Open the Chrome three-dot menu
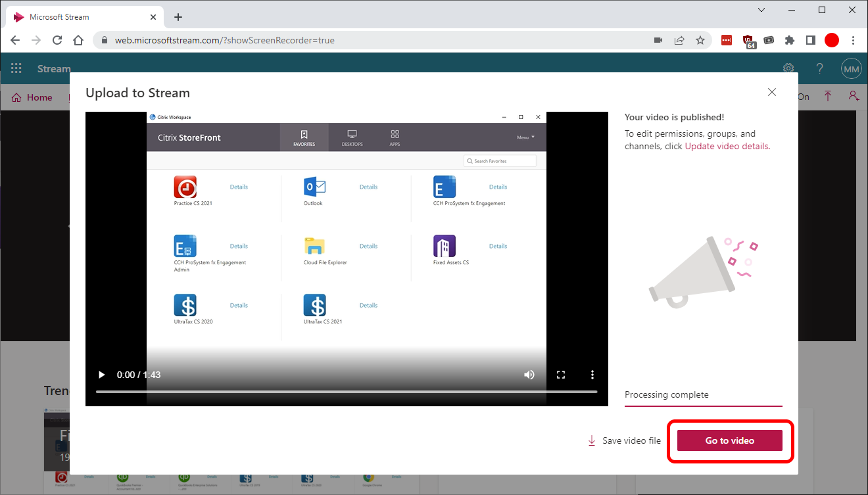Image resolution: width=868 pixels, height=495 pixels. click(x=854, y=40)
